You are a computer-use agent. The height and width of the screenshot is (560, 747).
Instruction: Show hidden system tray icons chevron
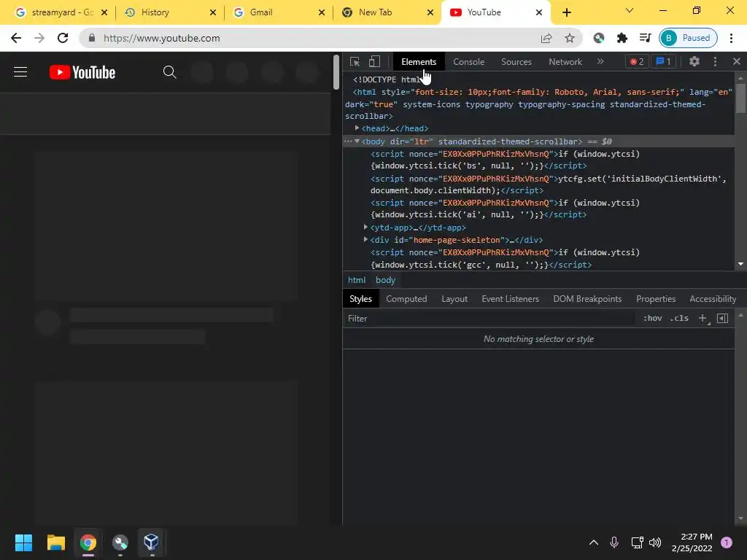pos(594,542)
